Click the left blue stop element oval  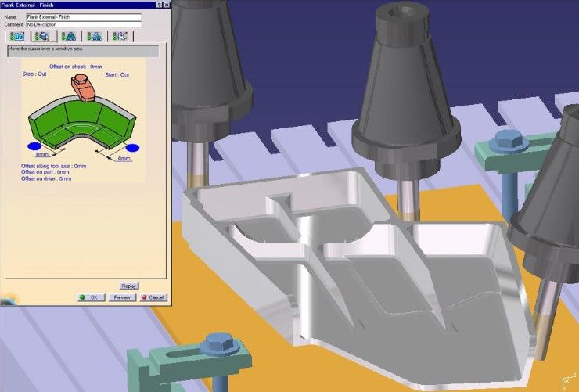point(34,146)
